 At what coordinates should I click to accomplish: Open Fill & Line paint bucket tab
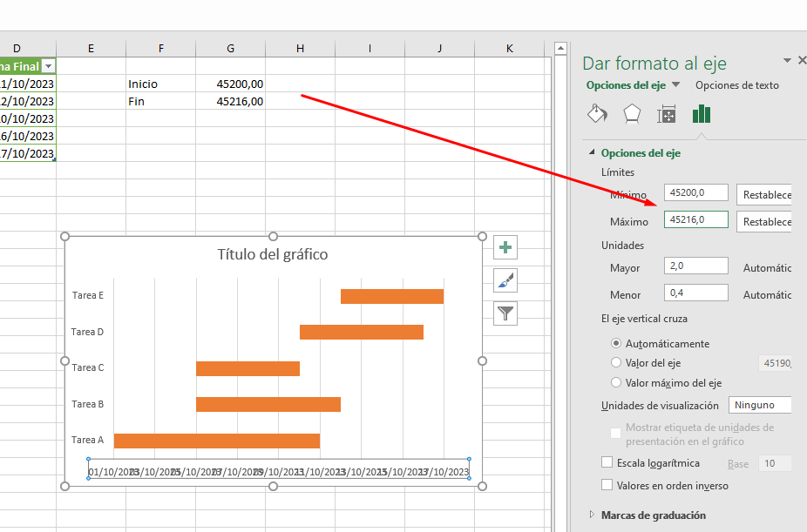[x=597, y=115]
